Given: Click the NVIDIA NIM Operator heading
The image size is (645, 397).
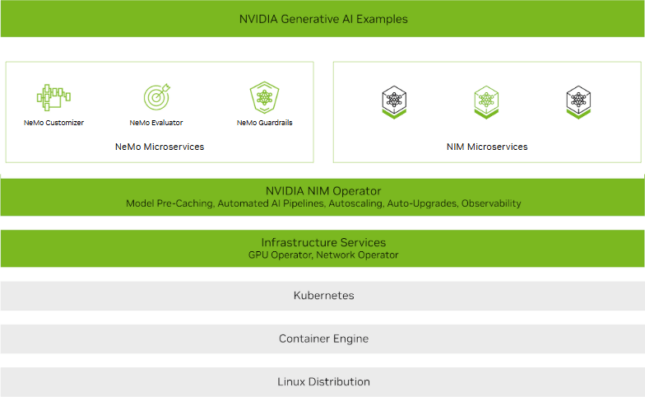Looking at the screenshot, I should (x=323, y=191).
